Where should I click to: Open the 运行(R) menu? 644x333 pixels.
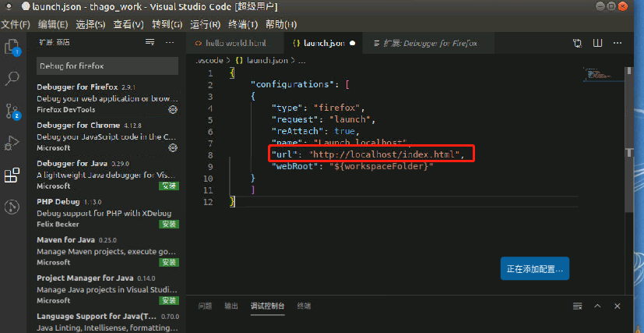pyautogui.click(x=206, y=25)
